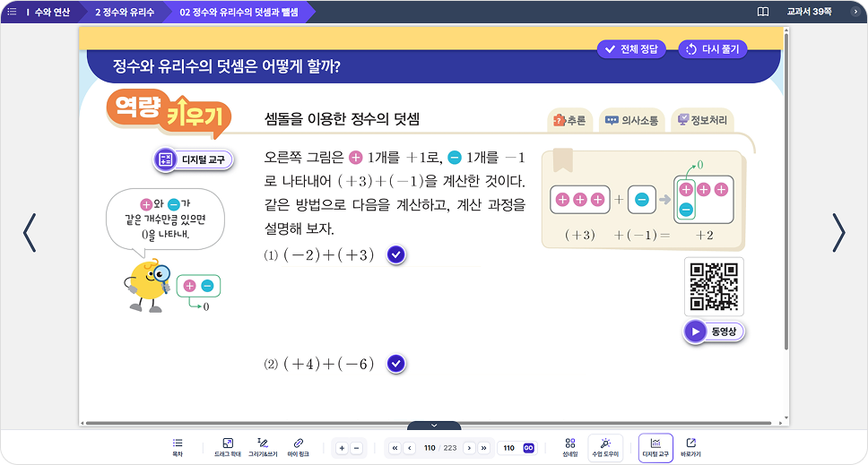Screen dimensions: 868x465
Task: Open the textbook book icon in header
Action: 763,12
